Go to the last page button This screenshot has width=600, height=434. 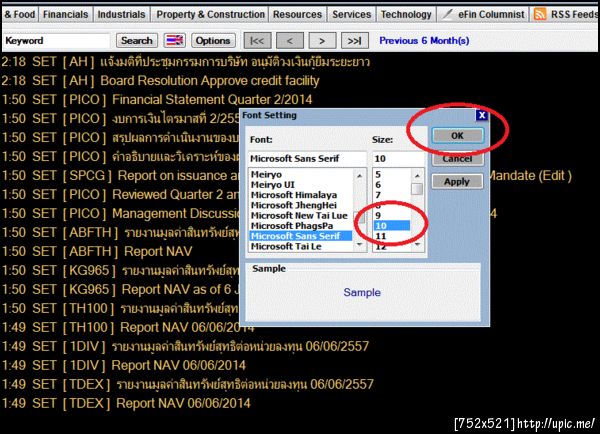point(355,40)
